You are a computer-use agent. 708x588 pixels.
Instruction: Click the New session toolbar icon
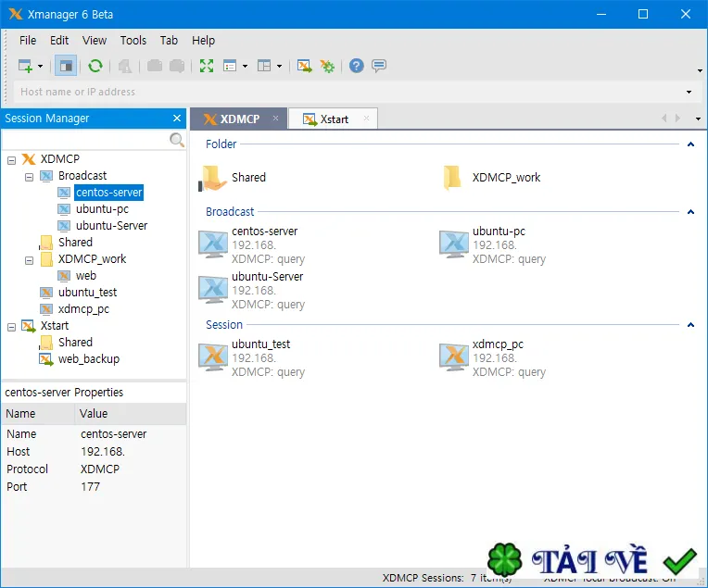25,66
